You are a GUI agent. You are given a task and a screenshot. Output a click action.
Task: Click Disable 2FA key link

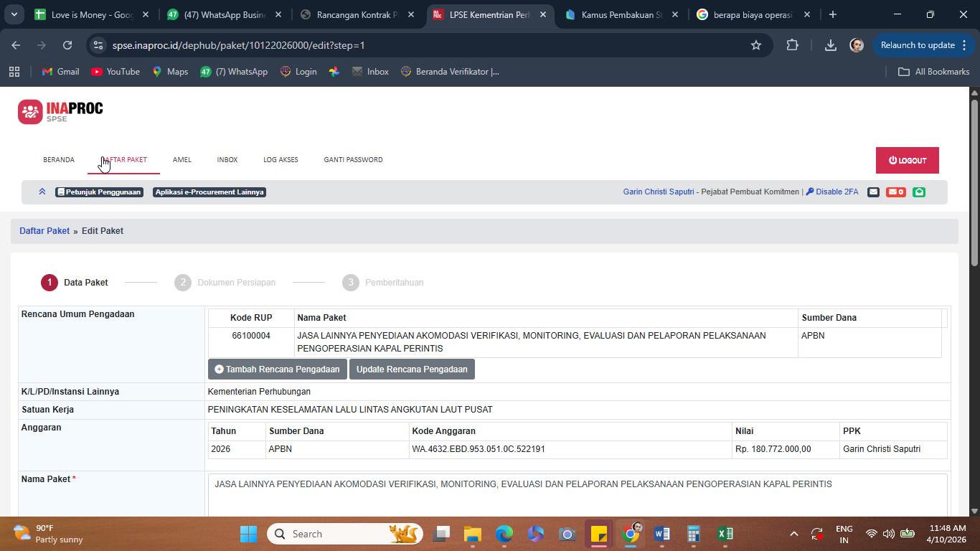tap(832, 192)
